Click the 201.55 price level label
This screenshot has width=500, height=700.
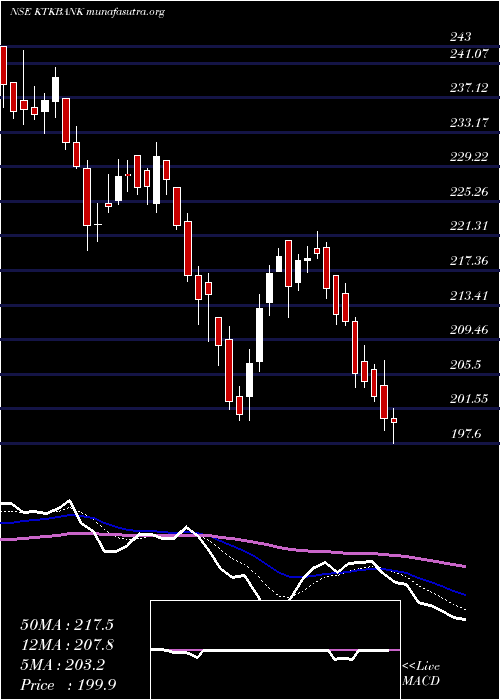[x=469, y=399]
